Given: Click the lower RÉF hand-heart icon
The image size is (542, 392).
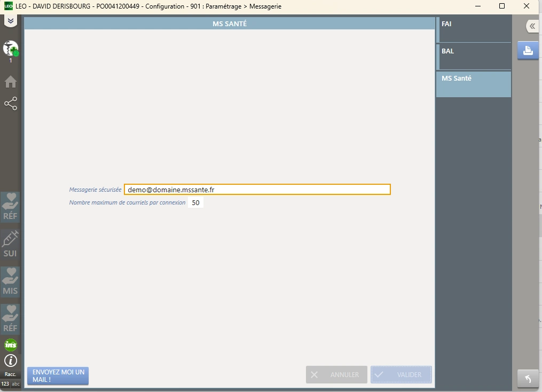Looking at the screenshot, I should [x=10, y=319].
